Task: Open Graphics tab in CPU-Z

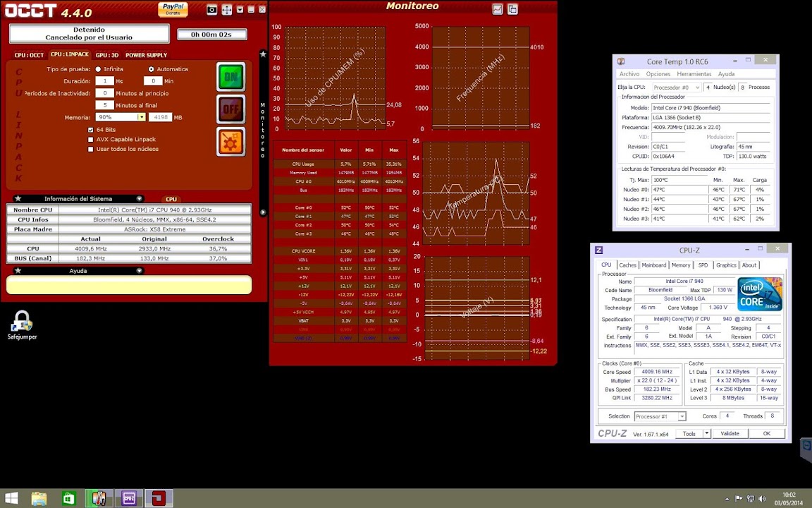Action: click(726, 265)
